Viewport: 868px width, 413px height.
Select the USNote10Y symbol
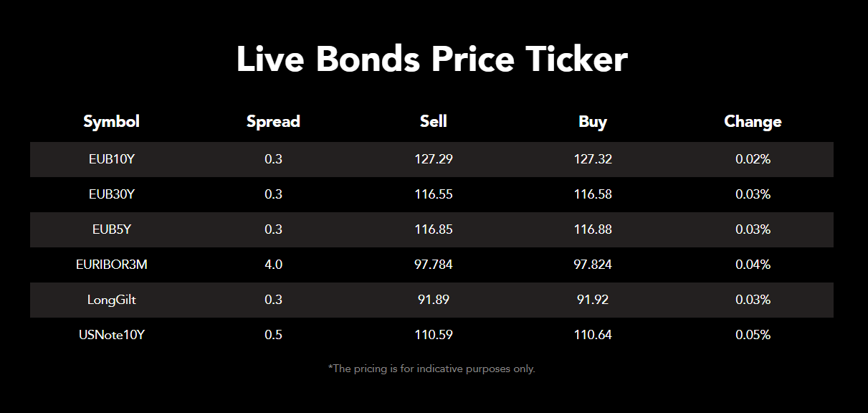tap(111, 335)
